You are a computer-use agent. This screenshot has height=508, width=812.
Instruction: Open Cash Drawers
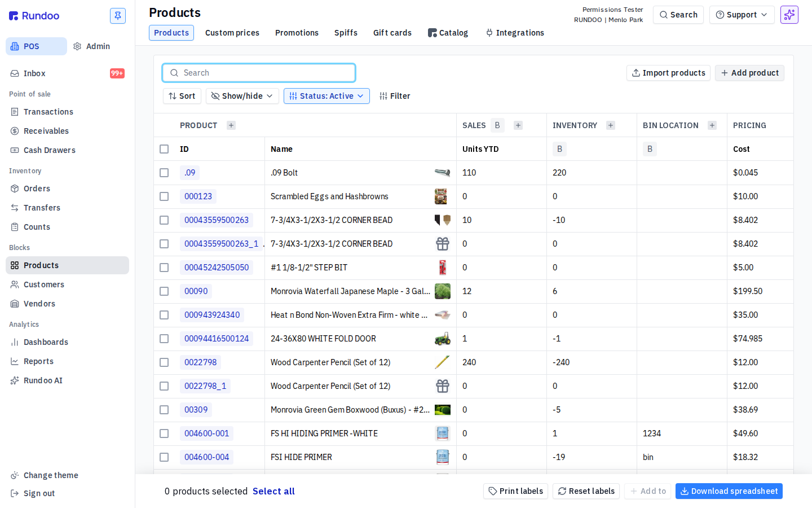(67, 150)
